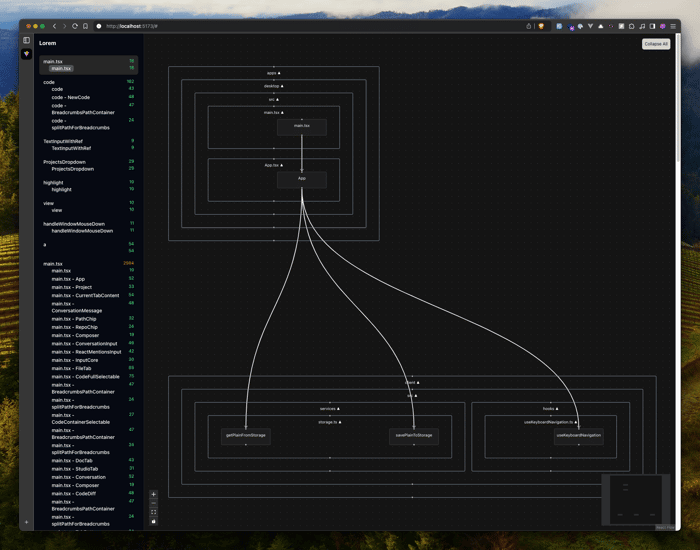
Task: Toggle the browser sidebar panel icon
Action: (26, 40)
